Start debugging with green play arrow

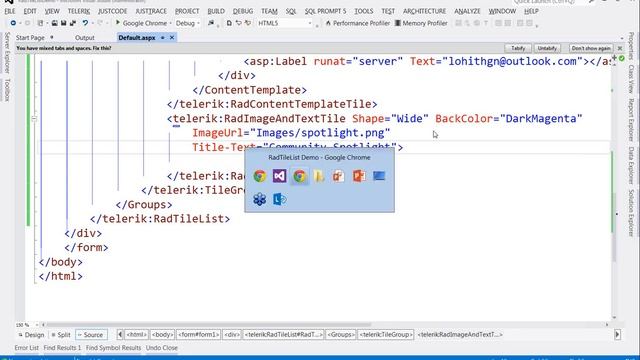118,23
